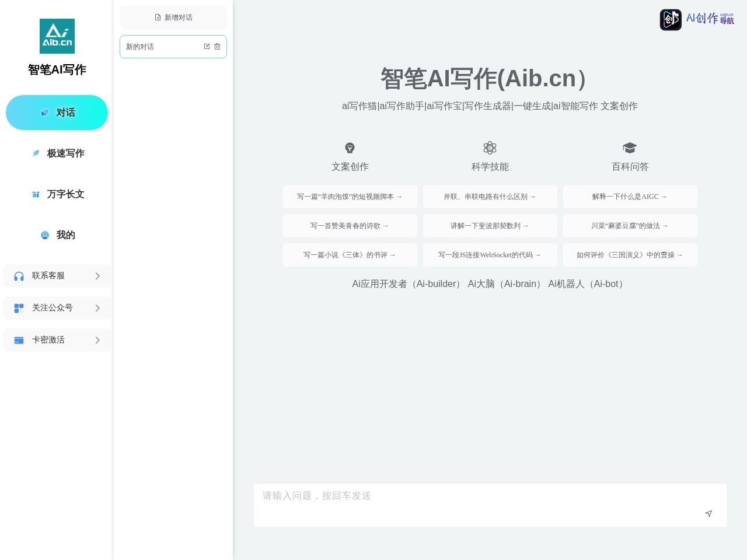Expand the 卡密激活 chevron arrow

tap(97, 340)
